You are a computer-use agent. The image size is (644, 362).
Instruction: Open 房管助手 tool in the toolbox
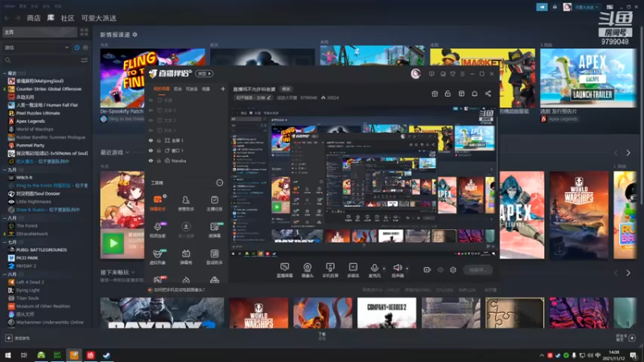[x=186, y=203]
